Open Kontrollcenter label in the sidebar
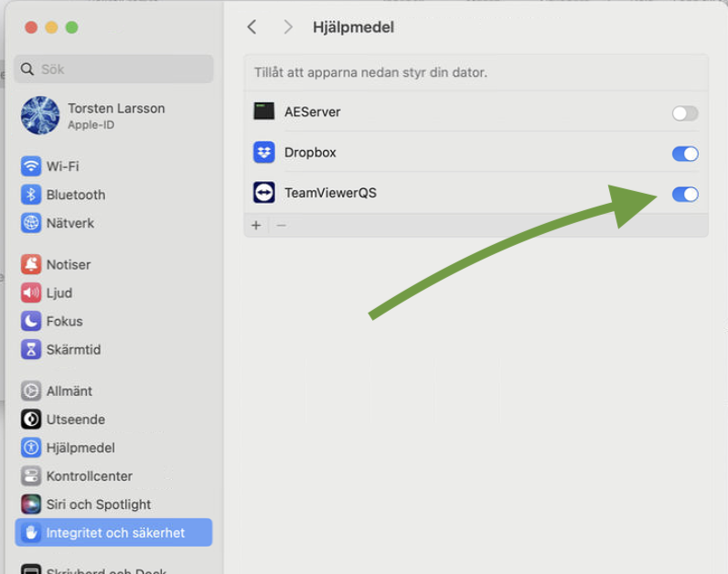 click(90, 476)
